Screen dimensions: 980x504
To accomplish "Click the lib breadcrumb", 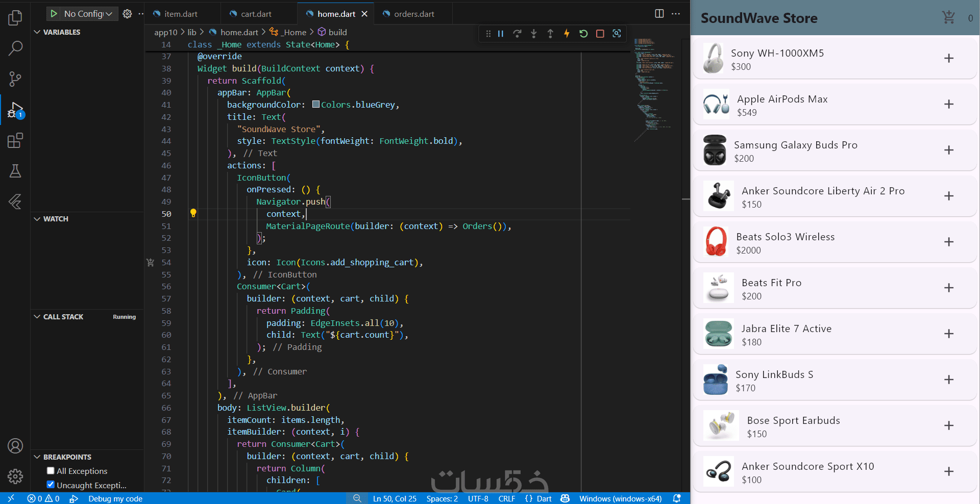I will pos(192,32).
